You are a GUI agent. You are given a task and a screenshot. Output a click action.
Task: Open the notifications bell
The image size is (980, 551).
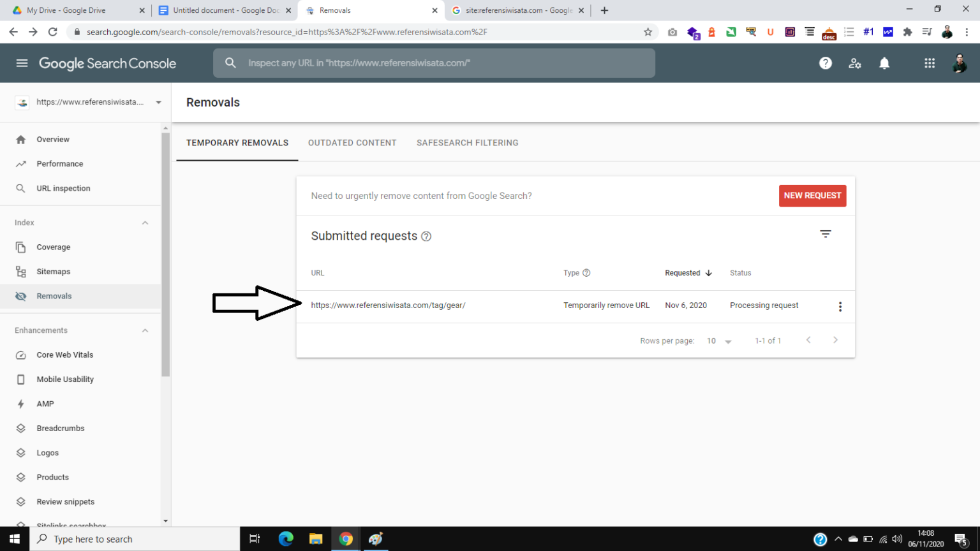pos(884,63)
